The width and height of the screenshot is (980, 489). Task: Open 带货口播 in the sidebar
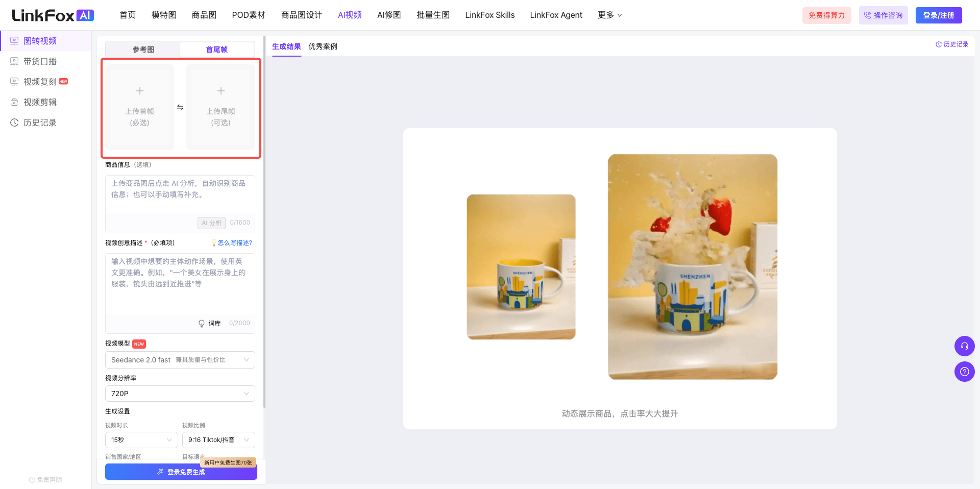46,61
